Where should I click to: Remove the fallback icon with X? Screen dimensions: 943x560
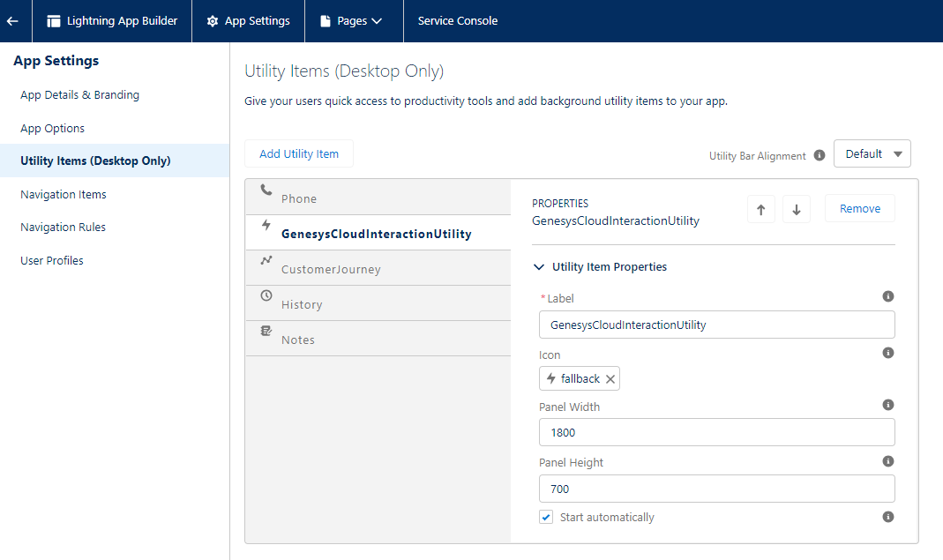coord(610,379)
